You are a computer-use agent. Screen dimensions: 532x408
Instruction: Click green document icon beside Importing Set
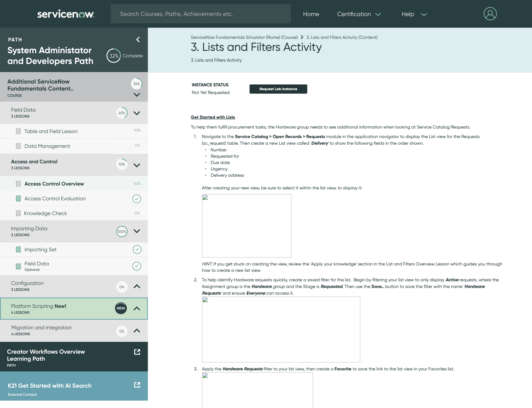(x=18, y=249)
